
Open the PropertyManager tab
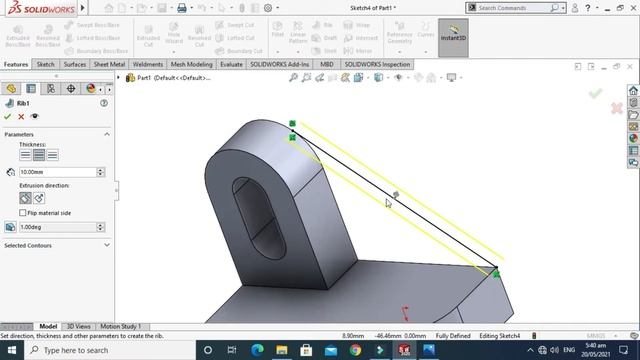tap(31, 89)
